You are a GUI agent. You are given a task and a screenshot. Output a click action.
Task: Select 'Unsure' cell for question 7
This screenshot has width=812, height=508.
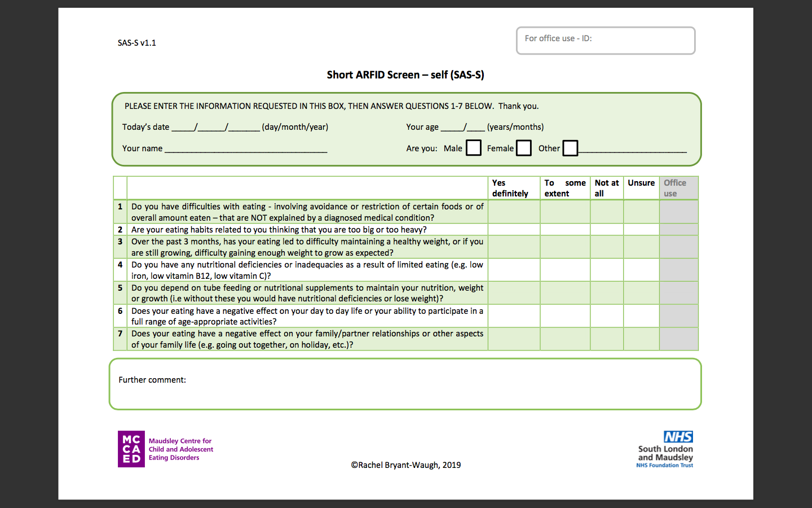tap(641, 339)
